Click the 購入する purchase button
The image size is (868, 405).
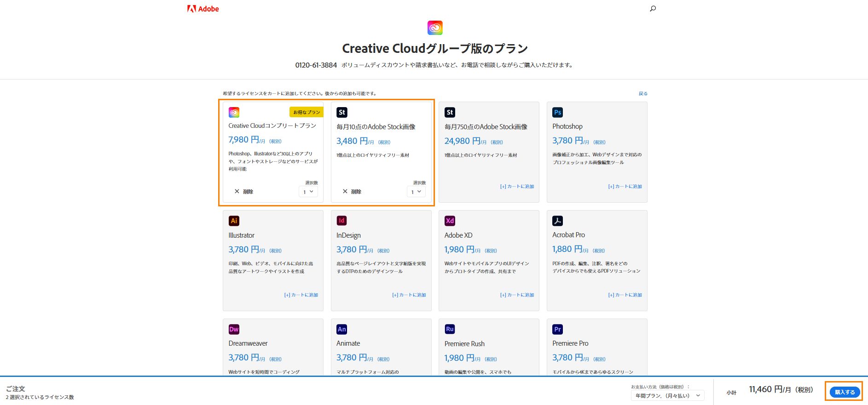845,392
